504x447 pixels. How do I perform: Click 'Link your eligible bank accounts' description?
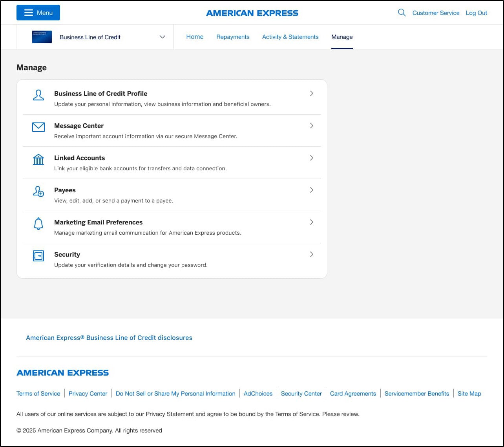(x=141, y=168)
